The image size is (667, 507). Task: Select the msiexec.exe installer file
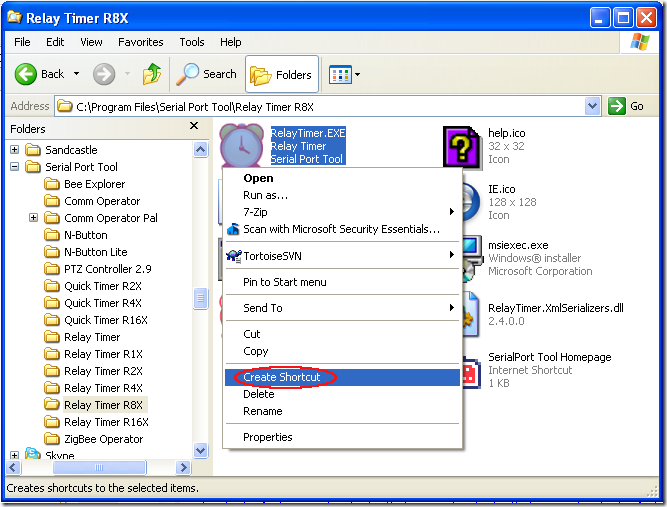pyautogui.click(x=518, y=245)
